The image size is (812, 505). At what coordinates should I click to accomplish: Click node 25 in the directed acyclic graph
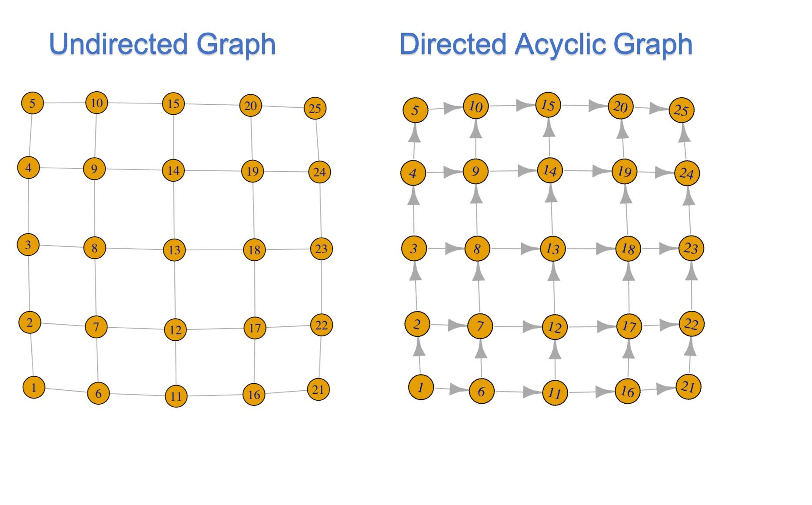coord(682,110)
